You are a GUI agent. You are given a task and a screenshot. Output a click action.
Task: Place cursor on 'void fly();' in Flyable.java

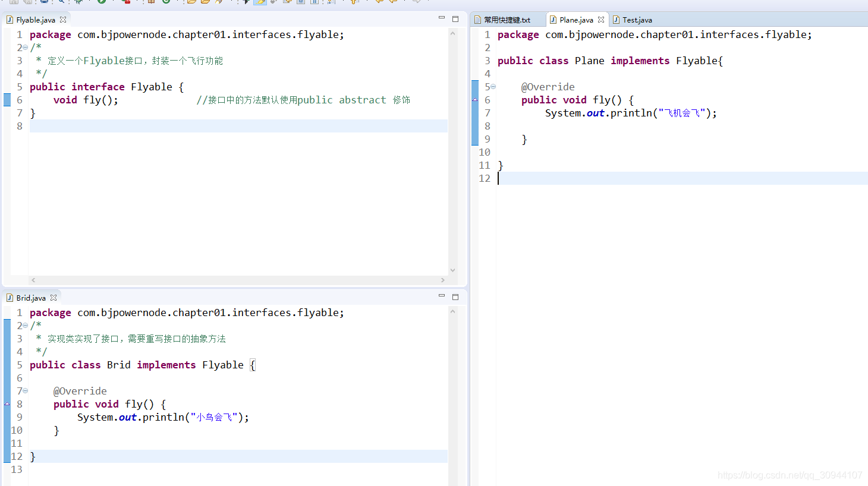[x=86, y=100]
